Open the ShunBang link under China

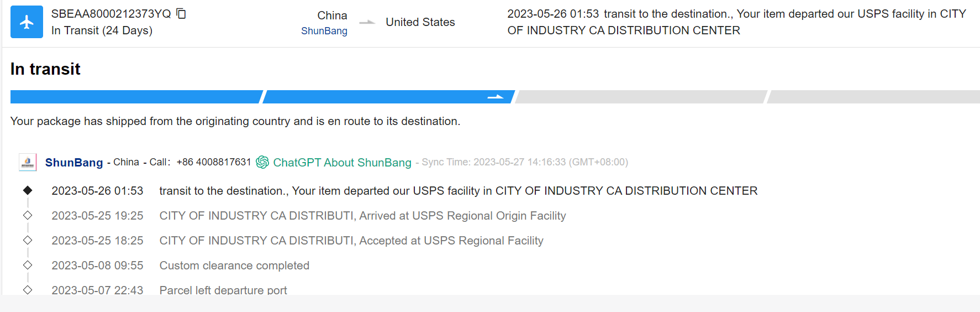coord(324,31)
